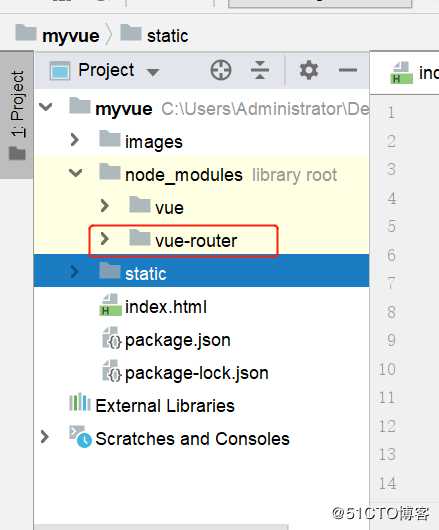This screenshot has width=439, height=530.
Task: Switch to the index.html editor tab
Action: (414, 73)
